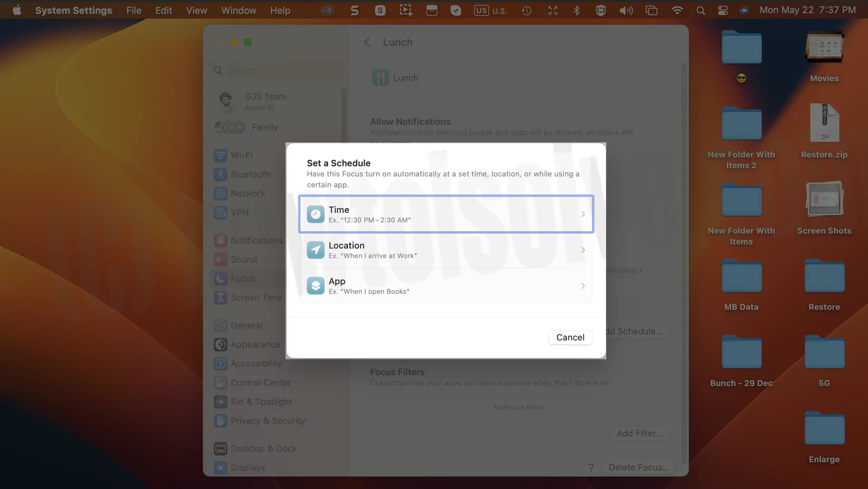This screenshot has width=868, height=489.
Task: Expand the App row chevron
Action: click(x=583, y=286)
